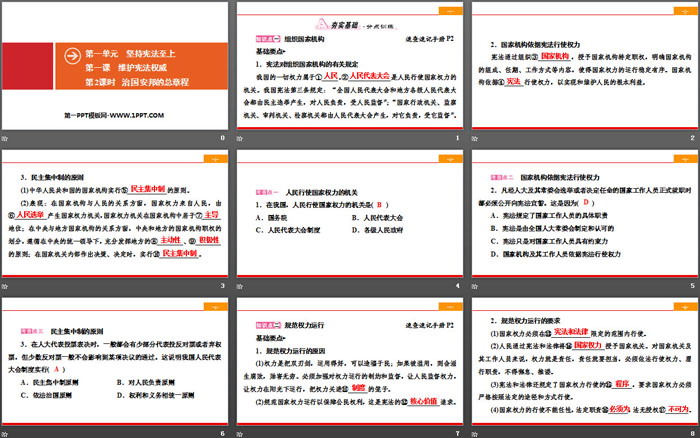Click the slide number 7 label
The height and width of the screenshot is (438, 700).
[458, 434]
